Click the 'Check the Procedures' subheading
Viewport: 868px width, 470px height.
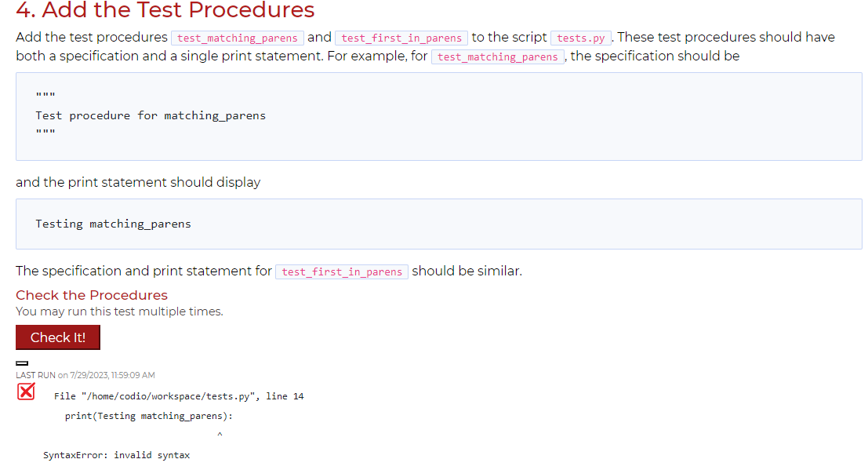click(x=91, y=295)
